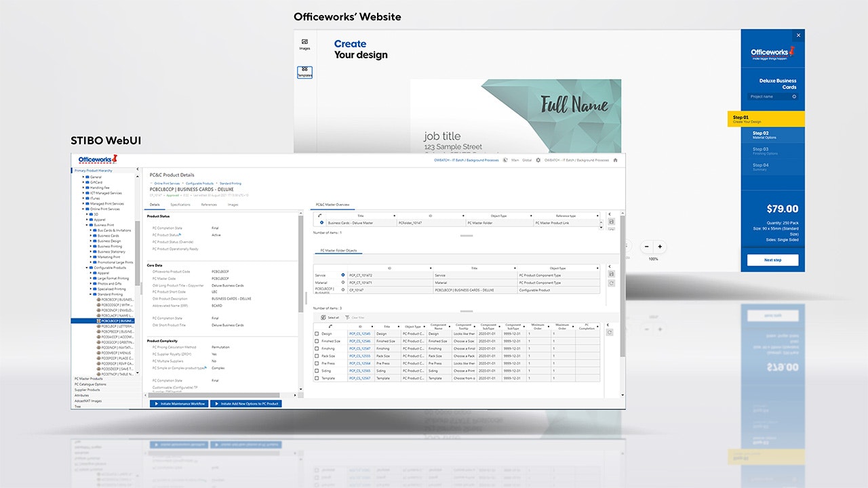Select ICT Managed Services tree item

[x=106, y=192]
